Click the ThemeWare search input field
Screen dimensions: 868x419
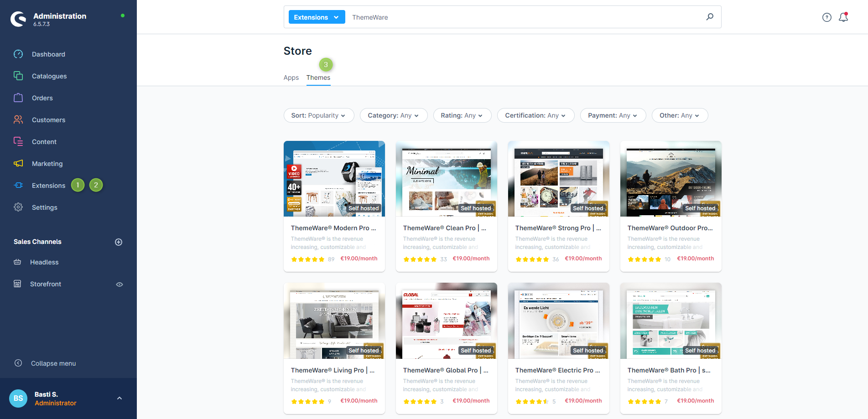(525, 17)
